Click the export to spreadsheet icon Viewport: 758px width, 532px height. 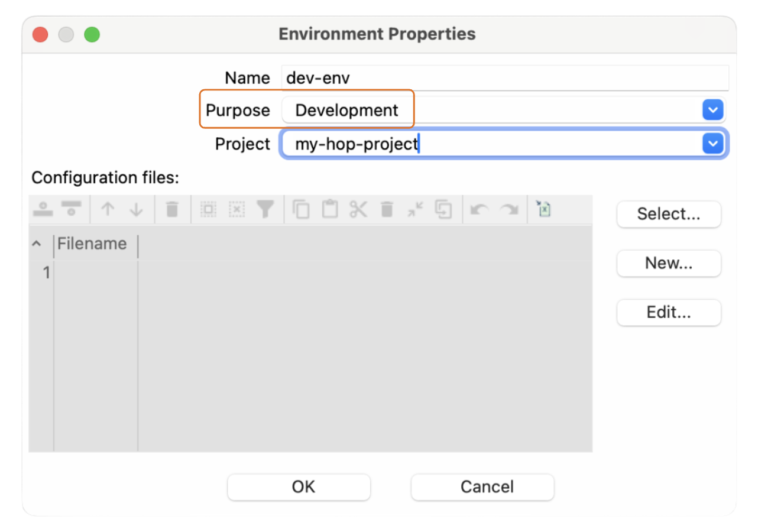click(x=543, y=209)
